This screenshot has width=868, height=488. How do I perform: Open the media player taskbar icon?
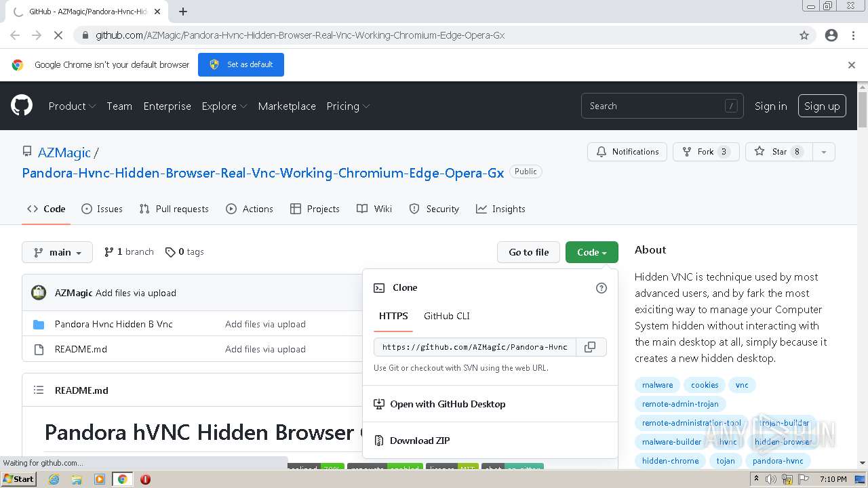point(100,479)
